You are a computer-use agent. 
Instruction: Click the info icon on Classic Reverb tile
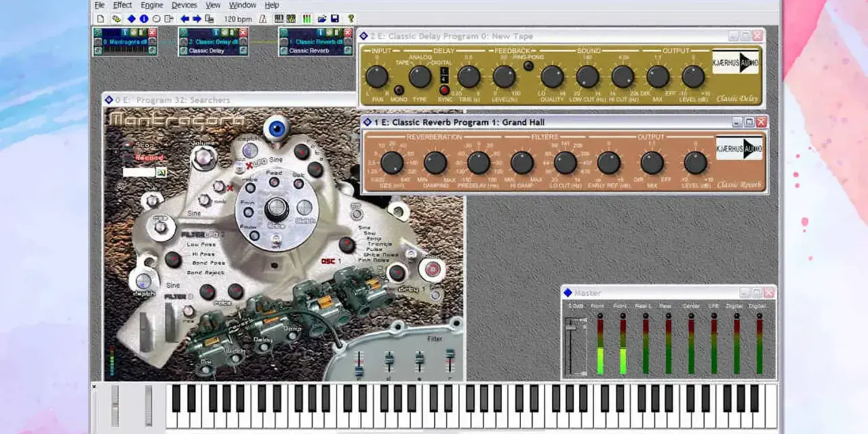321,32
